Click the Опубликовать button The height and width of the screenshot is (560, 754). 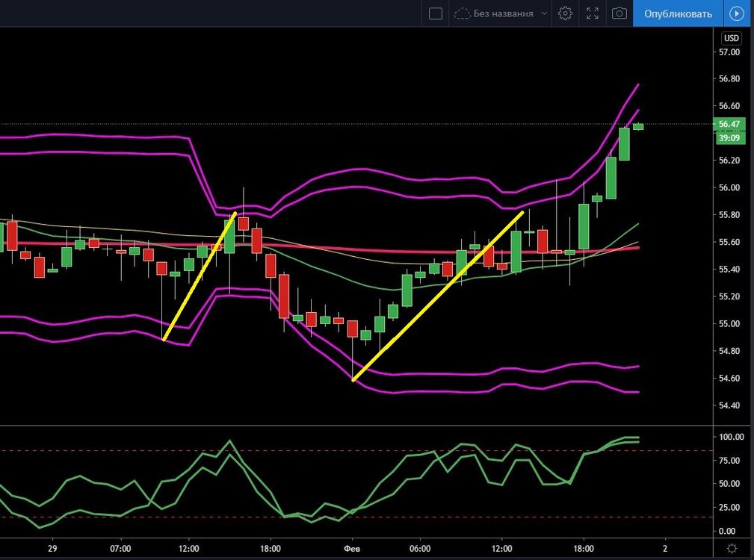coord(678,14)
